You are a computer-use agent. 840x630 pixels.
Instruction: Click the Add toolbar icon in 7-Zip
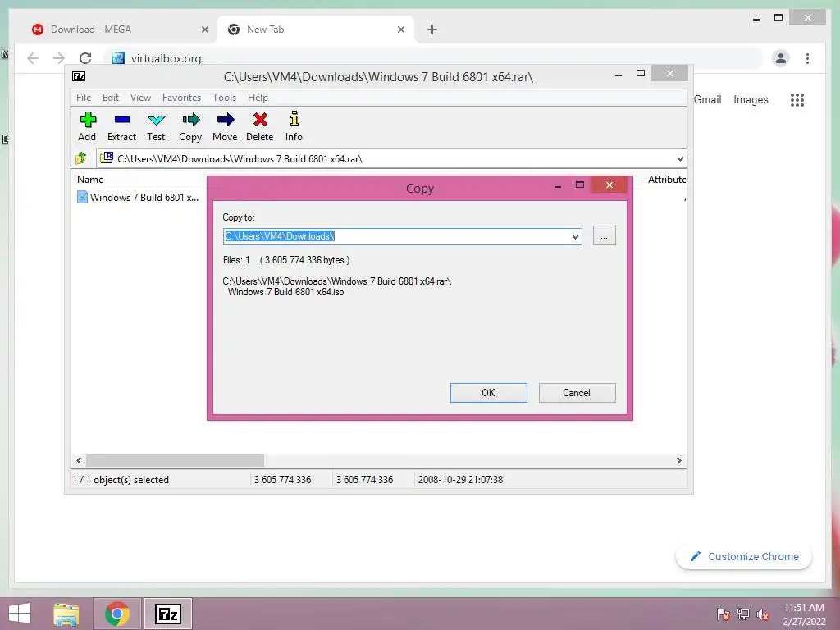click(x=87, y=126)
